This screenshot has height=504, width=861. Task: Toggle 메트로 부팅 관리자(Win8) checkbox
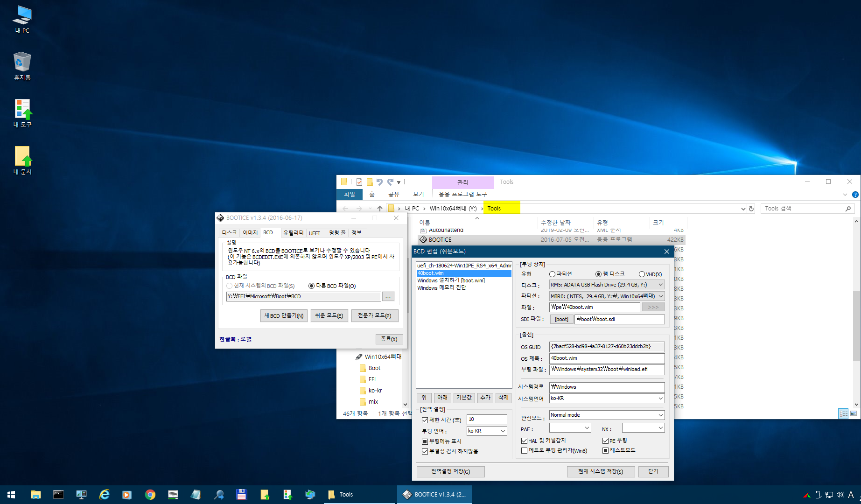[524, 450]
